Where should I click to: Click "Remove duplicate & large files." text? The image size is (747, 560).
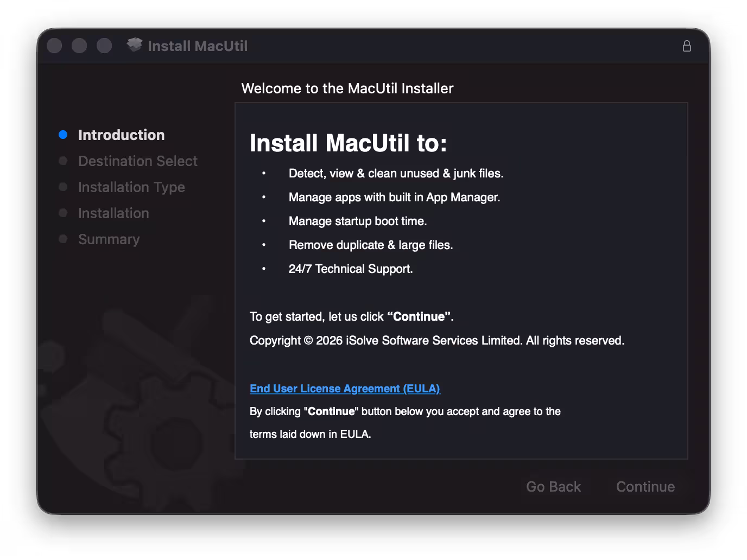(x=371, y=245)
